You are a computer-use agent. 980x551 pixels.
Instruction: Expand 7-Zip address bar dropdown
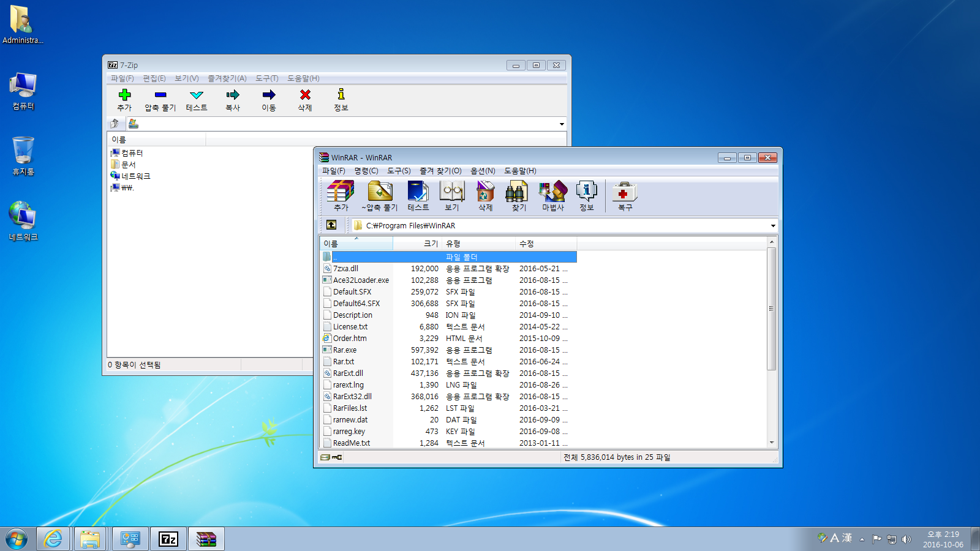(x=562, y=124)
